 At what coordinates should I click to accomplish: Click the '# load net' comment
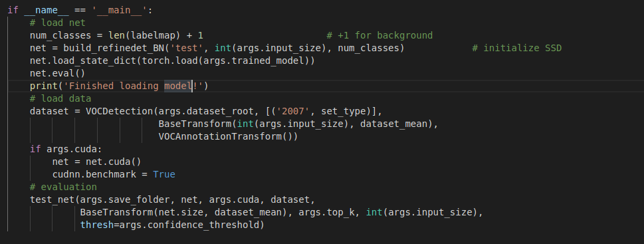coord(58,23)
